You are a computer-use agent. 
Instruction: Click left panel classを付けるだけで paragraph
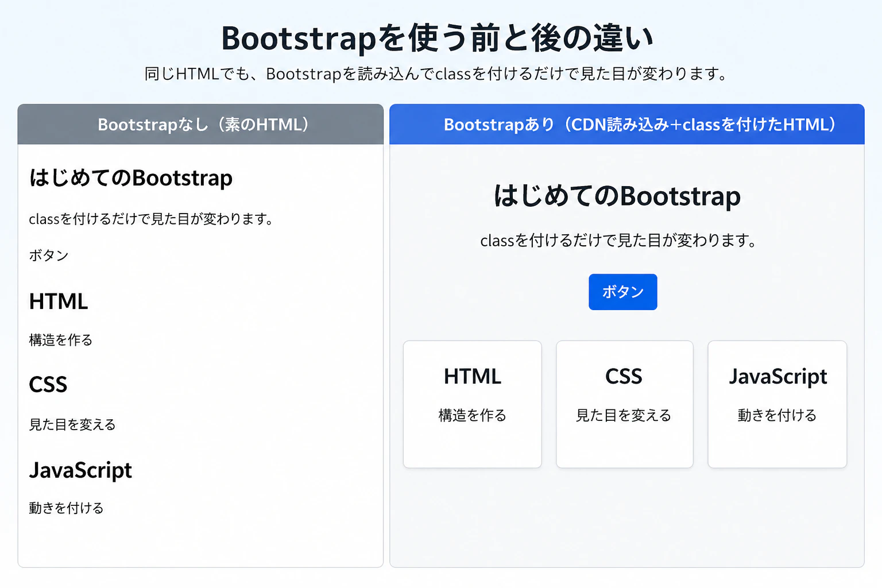coord(152,219)
